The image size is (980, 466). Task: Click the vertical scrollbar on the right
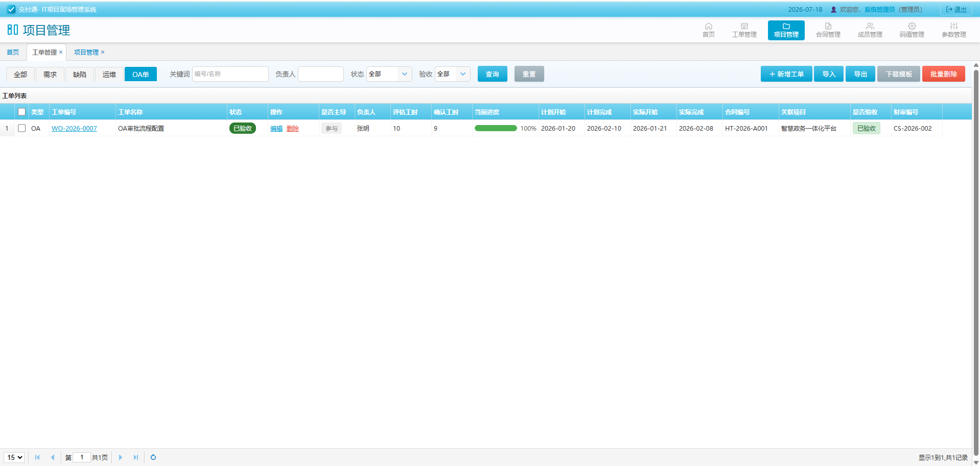pos(976,263)
